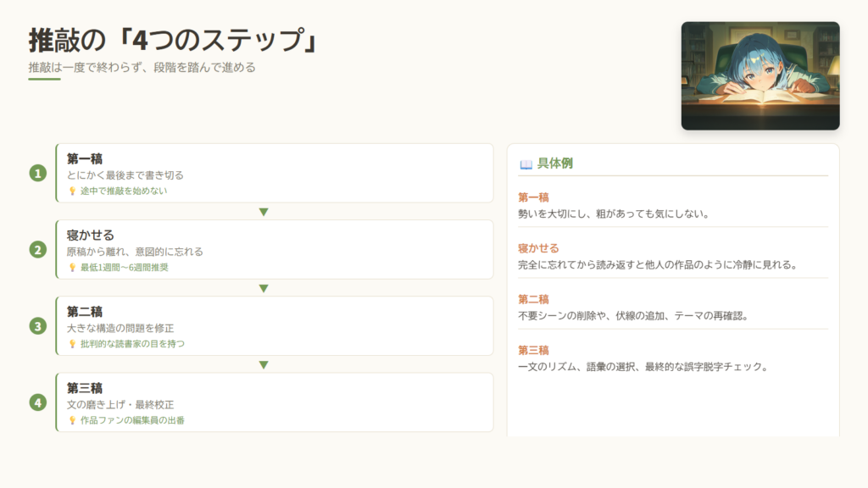The image size is (868, 488).
Task: Open the anime girl reading illustration
Action: point(760,75)
